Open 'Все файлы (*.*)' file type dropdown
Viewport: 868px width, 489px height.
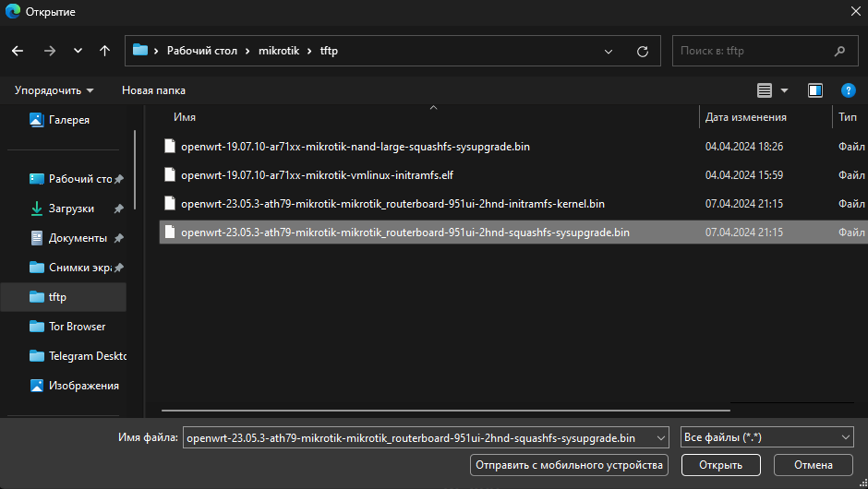click(x=766, y=437)
